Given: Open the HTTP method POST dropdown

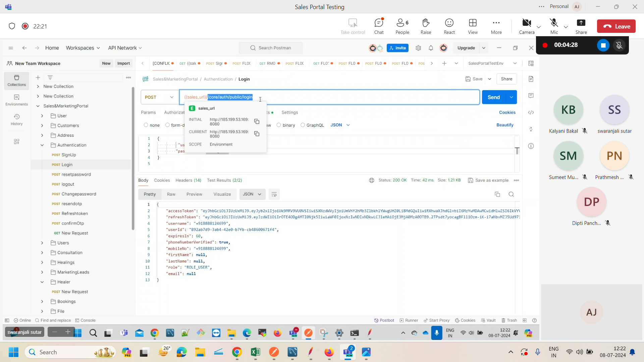Looking at the screenshot, I should (x=159, y=97).
